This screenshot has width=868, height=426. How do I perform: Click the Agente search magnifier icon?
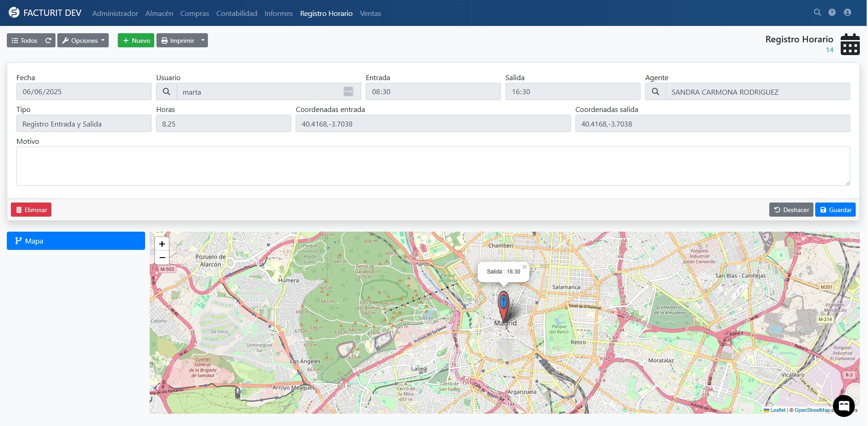click(x=655, y=92)
